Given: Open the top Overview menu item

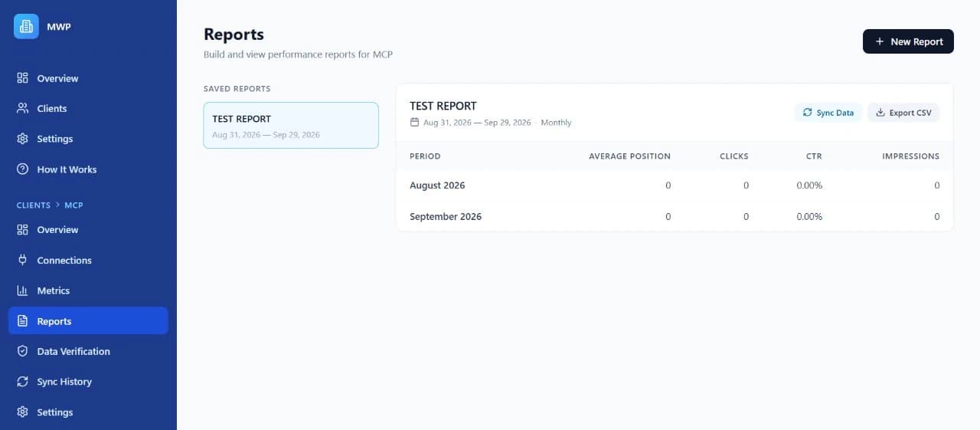Looking at the screenshot, I should click(x=88, y=78).
